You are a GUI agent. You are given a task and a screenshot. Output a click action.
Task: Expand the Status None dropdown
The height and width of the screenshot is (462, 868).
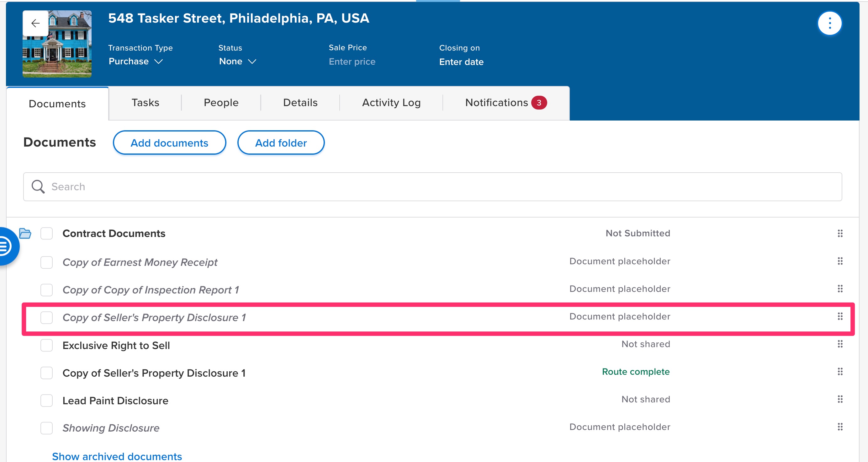pyautogui.click(x=237, y=62)
